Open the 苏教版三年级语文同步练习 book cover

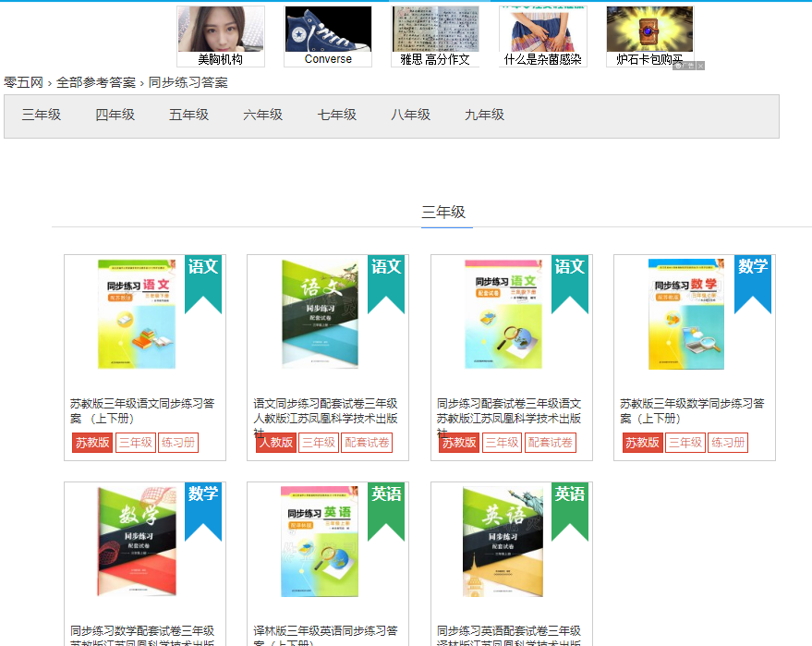pos(136,314)
